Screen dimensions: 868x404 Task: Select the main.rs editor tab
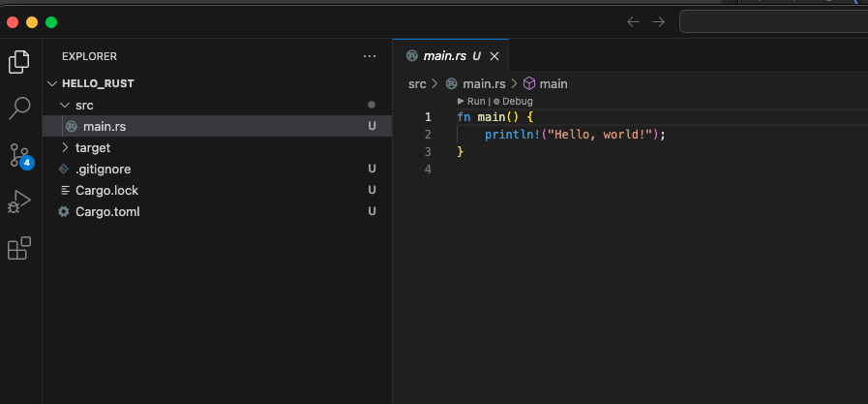[x=450, y=56]
